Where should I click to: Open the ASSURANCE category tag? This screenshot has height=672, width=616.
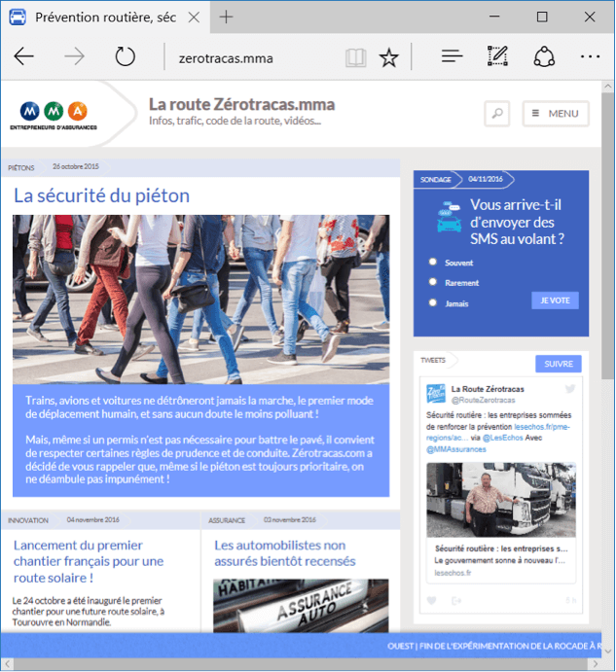click(227, 520)
